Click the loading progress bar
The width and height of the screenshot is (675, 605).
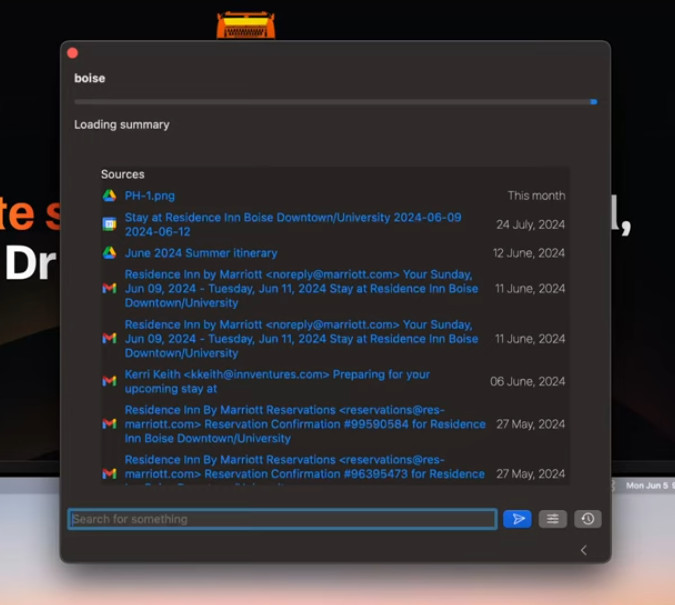coord(336,102)
